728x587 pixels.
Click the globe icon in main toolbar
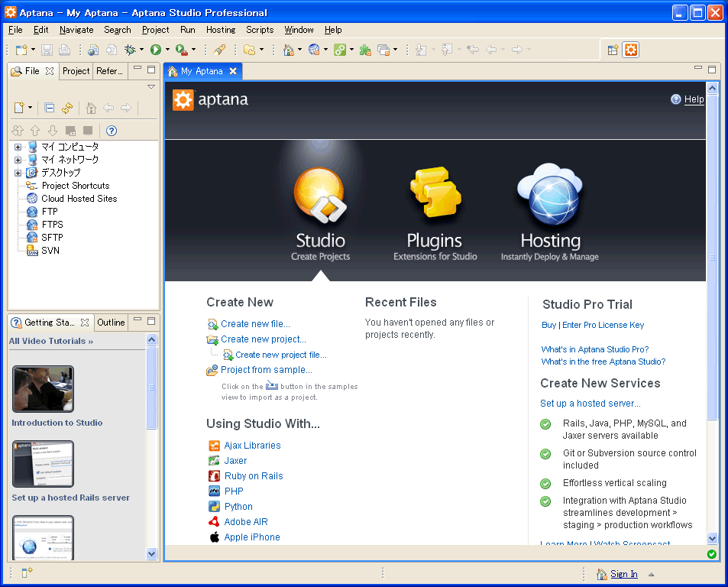click(314, 50)
